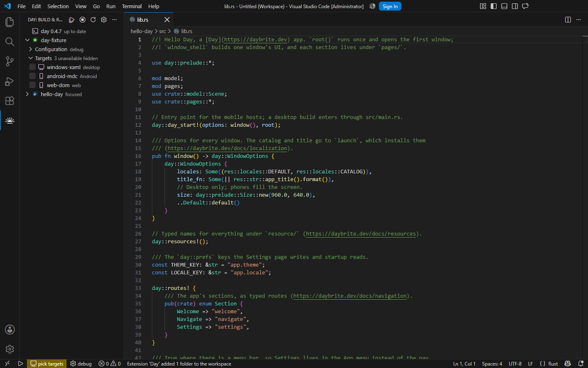588x368 pixels.
Task: Open errors and warnings in status bar
Action: click(109, 364)
